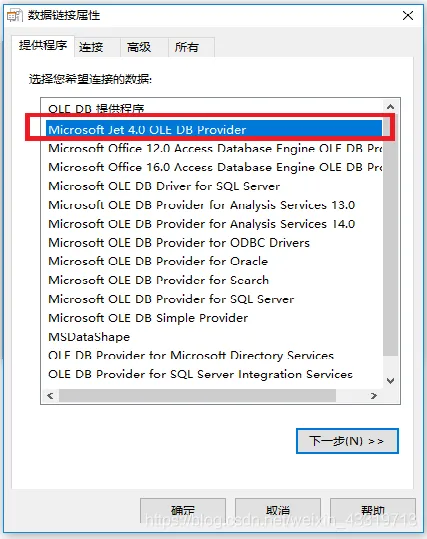Click the horizontal scroll right arrow
This screenshot has width=427, height=539.
coord(374,396)
